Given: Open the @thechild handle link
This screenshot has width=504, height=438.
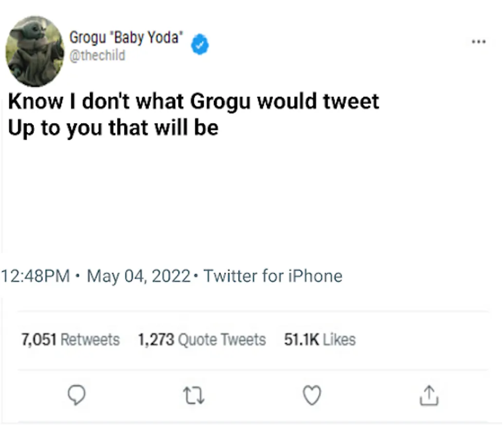Looking at the screenshot, I should 97,55.
